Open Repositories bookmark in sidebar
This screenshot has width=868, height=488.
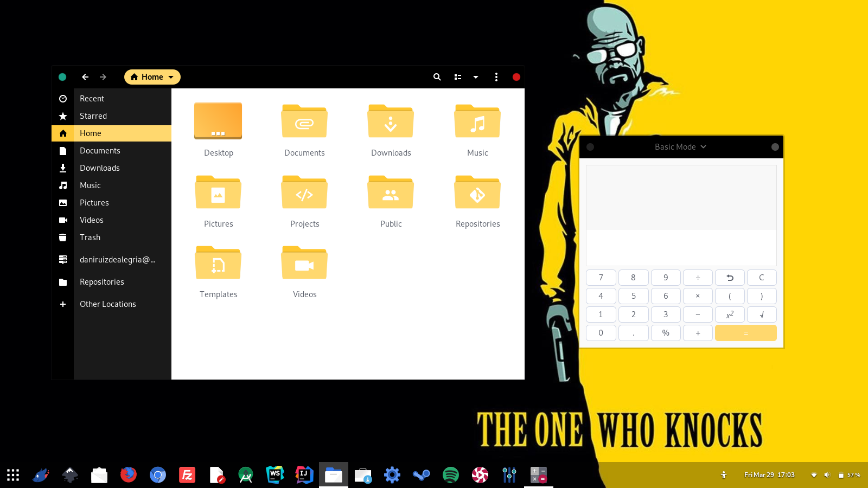(x=112, y=282)
